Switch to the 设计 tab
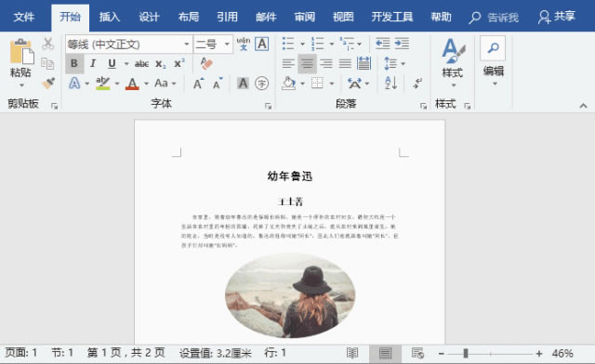The image size is (595, 364). point(149,17)
